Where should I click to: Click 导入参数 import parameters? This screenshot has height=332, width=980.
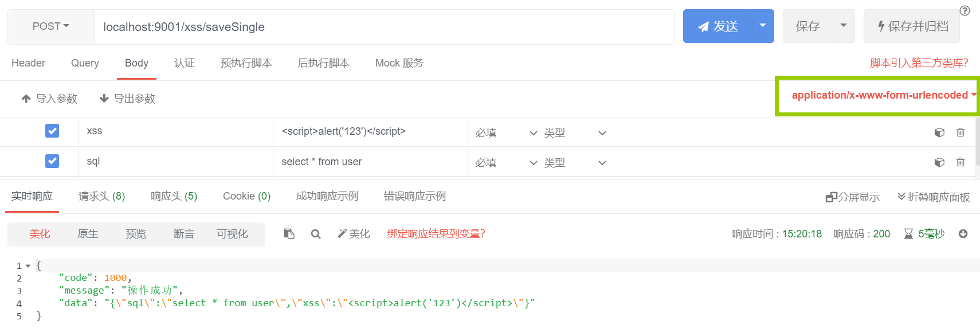[x=49, y=99]
